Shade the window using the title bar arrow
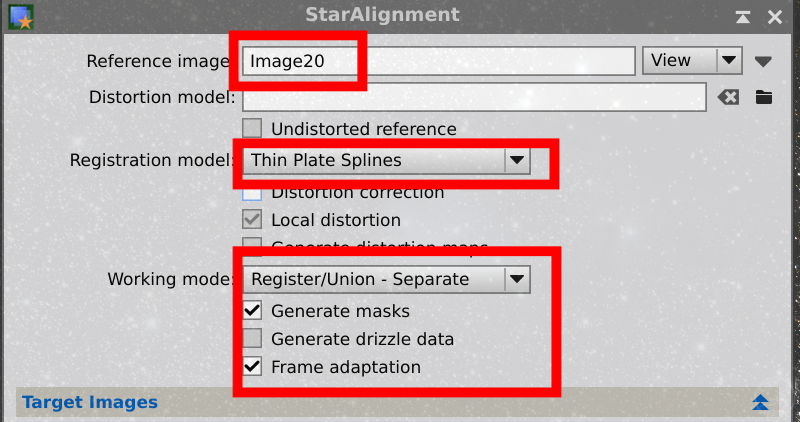Screen dimensions: 800x422 coord(743,17)
